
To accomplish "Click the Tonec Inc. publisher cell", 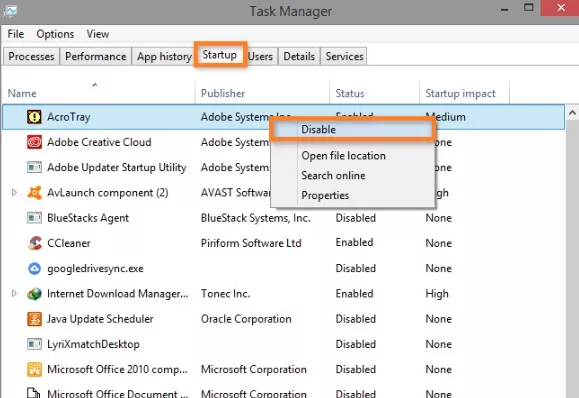I will [225, 294].
